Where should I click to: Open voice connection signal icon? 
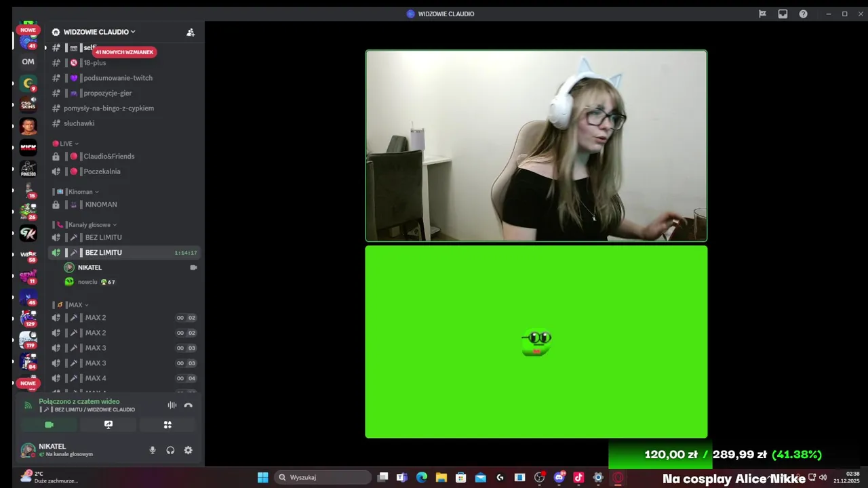[28, 405]
